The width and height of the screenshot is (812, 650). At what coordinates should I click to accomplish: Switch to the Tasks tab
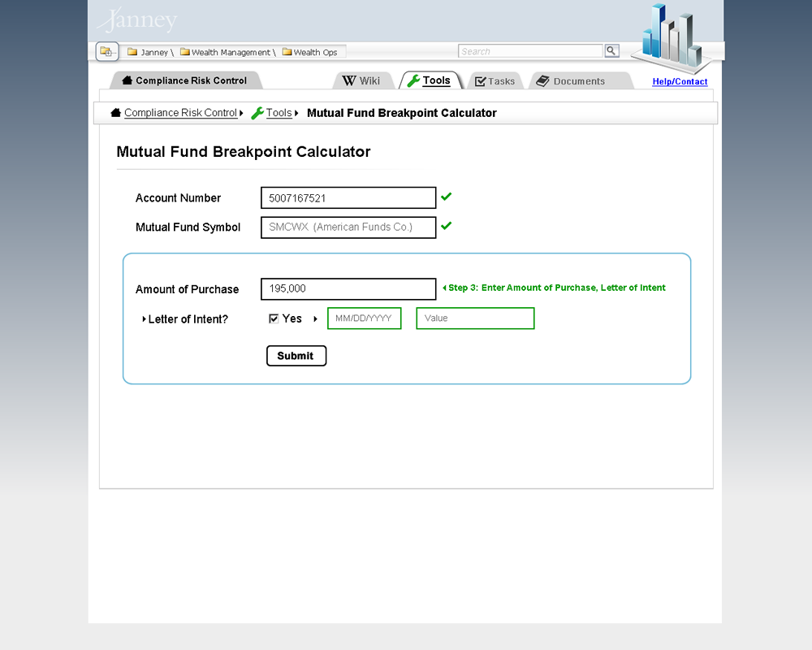(x=495, y=80)
